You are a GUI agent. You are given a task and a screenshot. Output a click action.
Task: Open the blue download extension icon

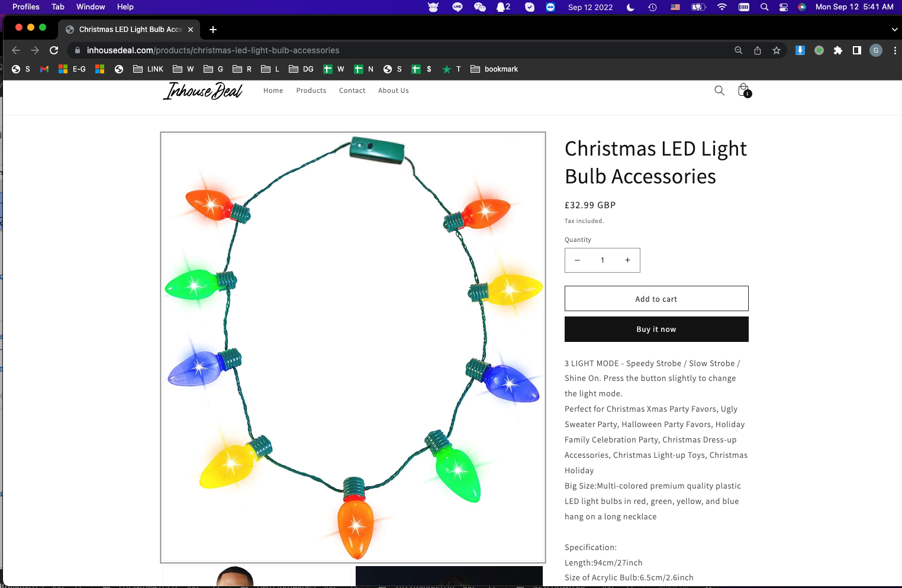click(x=800, y=50)
